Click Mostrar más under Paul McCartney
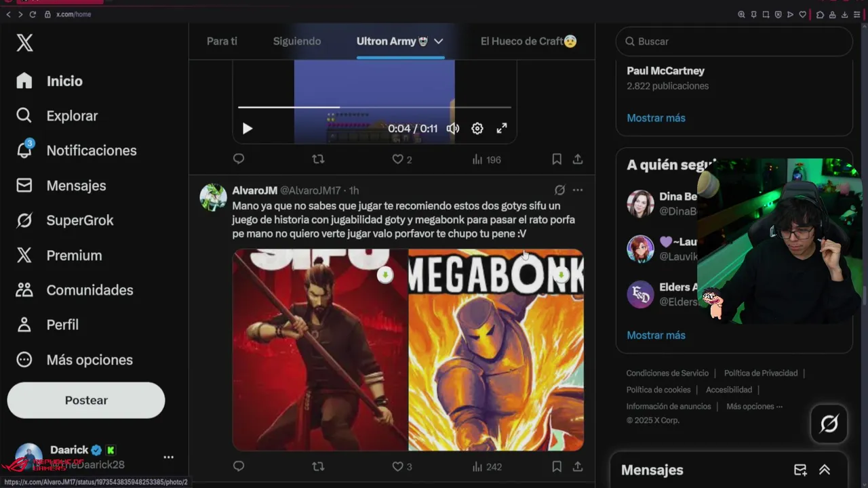Screen dimensions: 868x488 click(656, 118)
